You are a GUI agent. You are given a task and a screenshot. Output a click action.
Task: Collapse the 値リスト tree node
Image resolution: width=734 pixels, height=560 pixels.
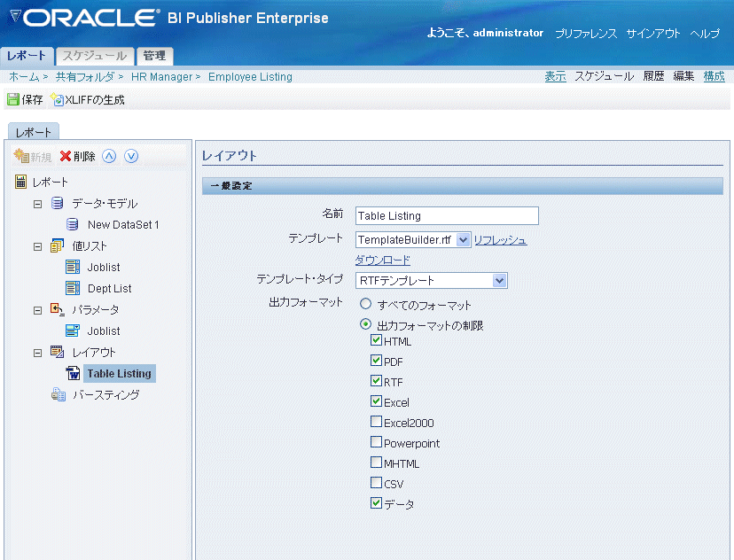[x=37, y=246]
